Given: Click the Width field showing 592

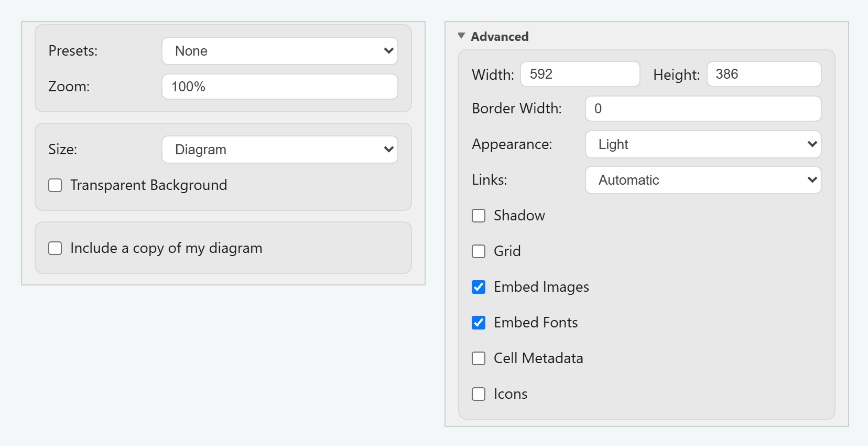Looking at the screenshot, I should 580,74.
